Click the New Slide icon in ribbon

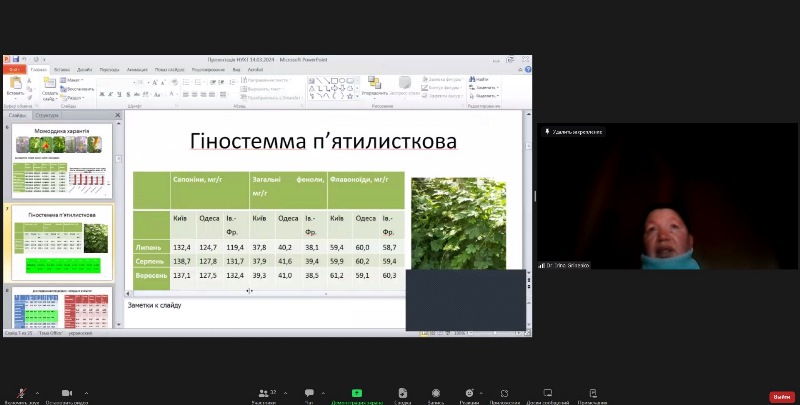coord(49,84)
